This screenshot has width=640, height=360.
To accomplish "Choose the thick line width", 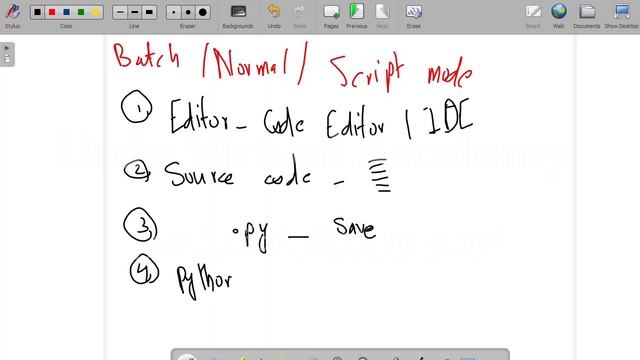I will pos(149,12).
